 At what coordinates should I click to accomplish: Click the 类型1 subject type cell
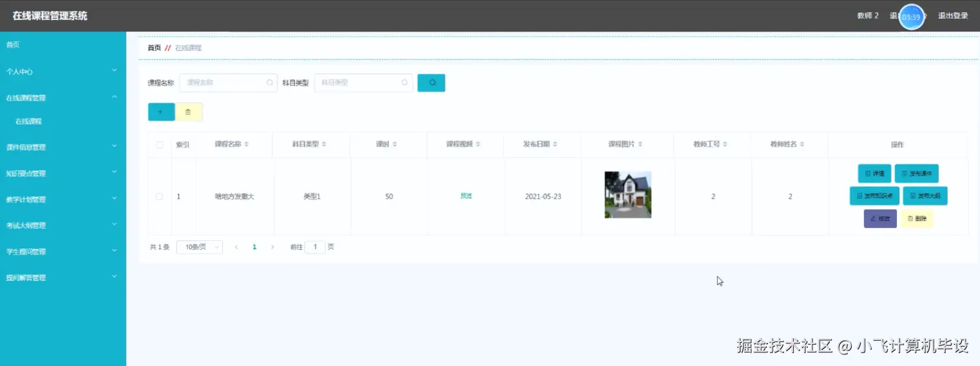click(x=312, y=197)
